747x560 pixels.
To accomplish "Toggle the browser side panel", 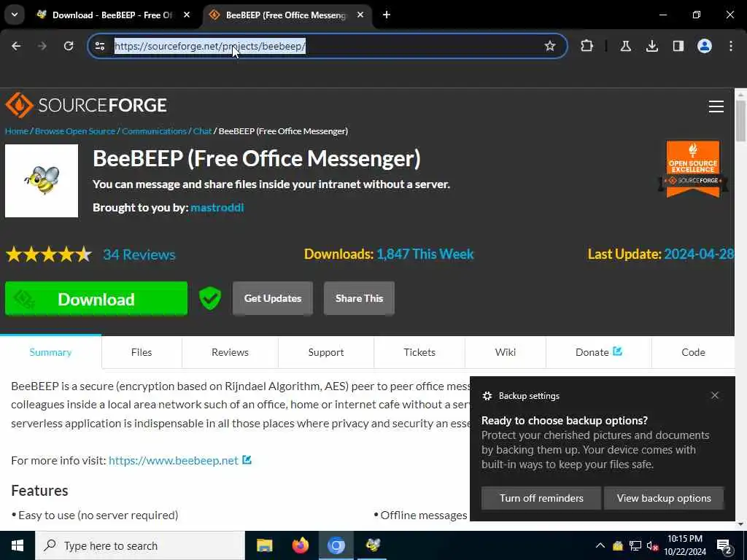I will coord(678,46).
